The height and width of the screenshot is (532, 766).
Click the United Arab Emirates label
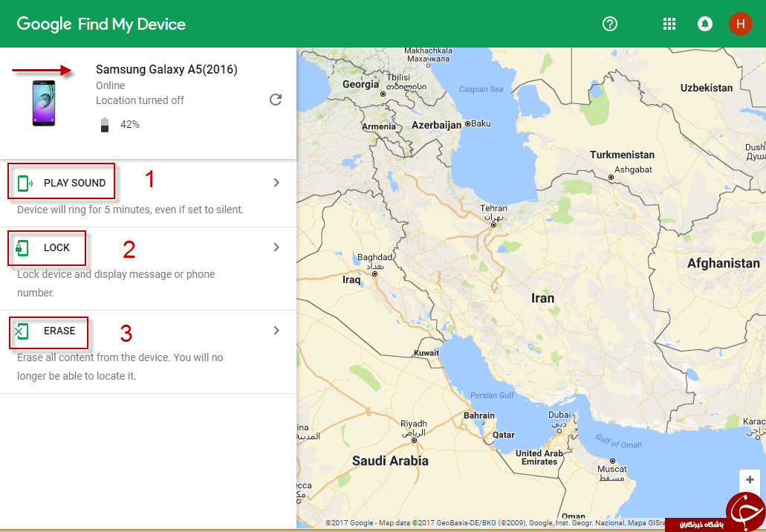click(539, 457)
